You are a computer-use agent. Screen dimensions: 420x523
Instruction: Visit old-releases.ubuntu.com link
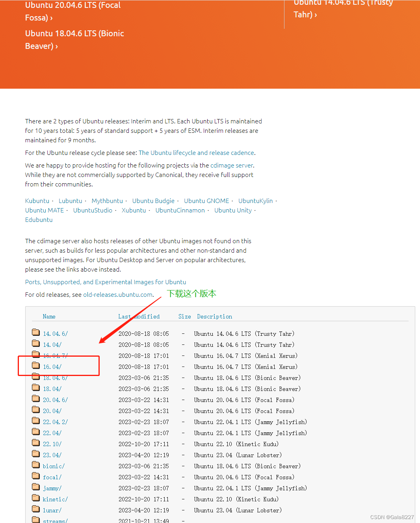[x=117, y=294]
